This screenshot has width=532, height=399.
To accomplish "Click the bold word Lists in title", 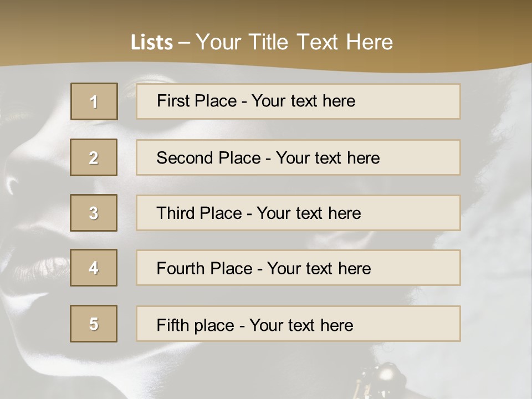I will pyautogui.click(x=152, y=42).
